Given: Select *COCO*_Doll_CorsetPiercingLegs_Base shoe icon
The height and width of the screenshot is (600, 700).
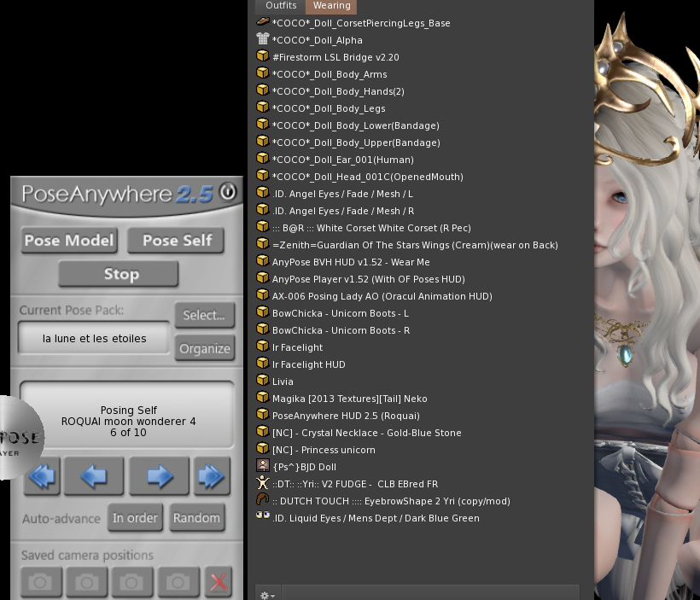Looking at the screenshot, I should pyautogui.click(x=263, y=21).
